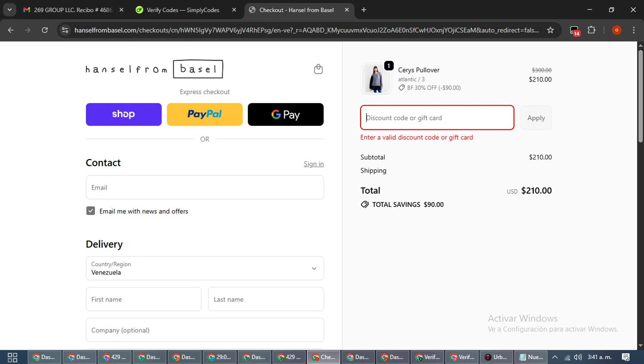Open the tab search dropdown arrow
The height and width of the screenshot is (364, 644).
(x=9, y=10)
